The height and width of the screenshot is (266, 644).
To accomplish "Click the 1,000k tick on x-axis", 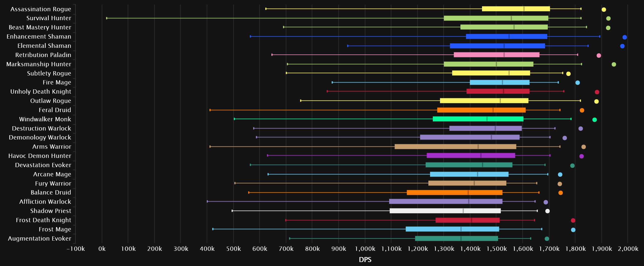I will click(x=365, y=249).
